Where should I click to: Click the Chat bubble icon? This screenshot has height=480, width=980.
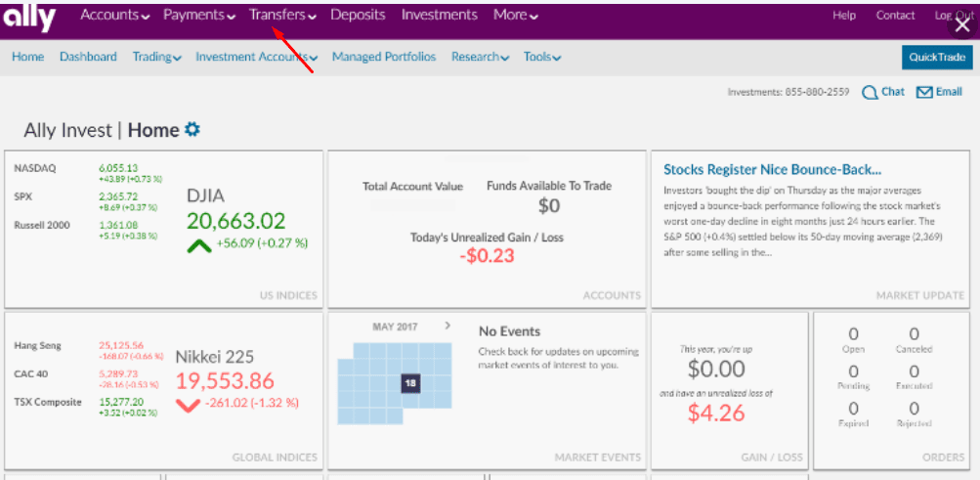(870, 93)
